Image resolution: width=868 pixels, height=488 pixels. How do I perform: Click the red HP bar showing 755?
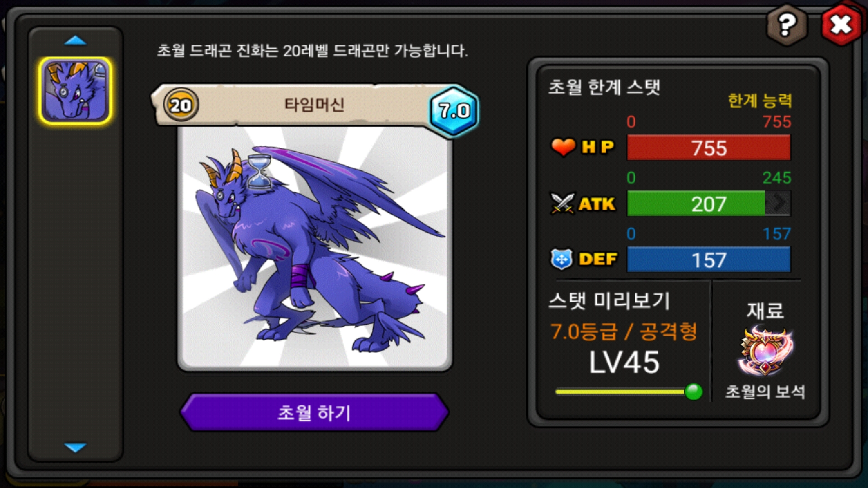[x=709, y=148]
